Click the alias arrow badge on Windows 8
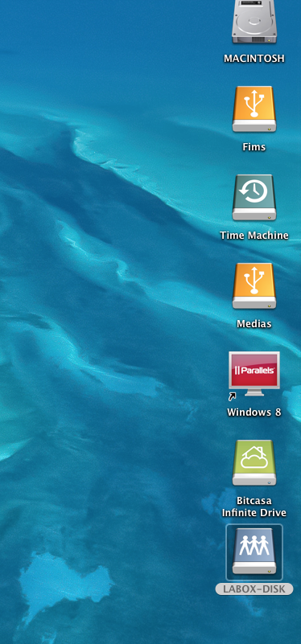Image resolution: width=301 pixels, height=644 pixels. click(x=233, y=396)
